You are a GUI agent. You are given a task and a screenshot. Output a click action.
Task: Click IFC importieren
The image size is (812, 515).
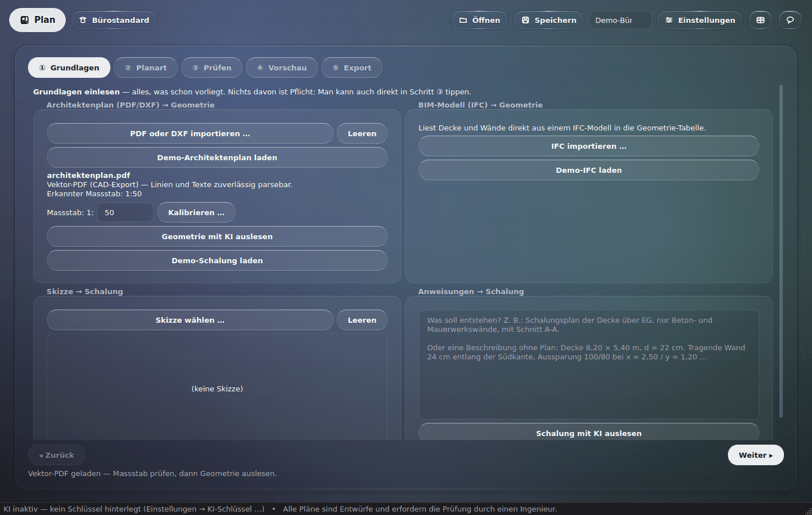click(589, 146)
